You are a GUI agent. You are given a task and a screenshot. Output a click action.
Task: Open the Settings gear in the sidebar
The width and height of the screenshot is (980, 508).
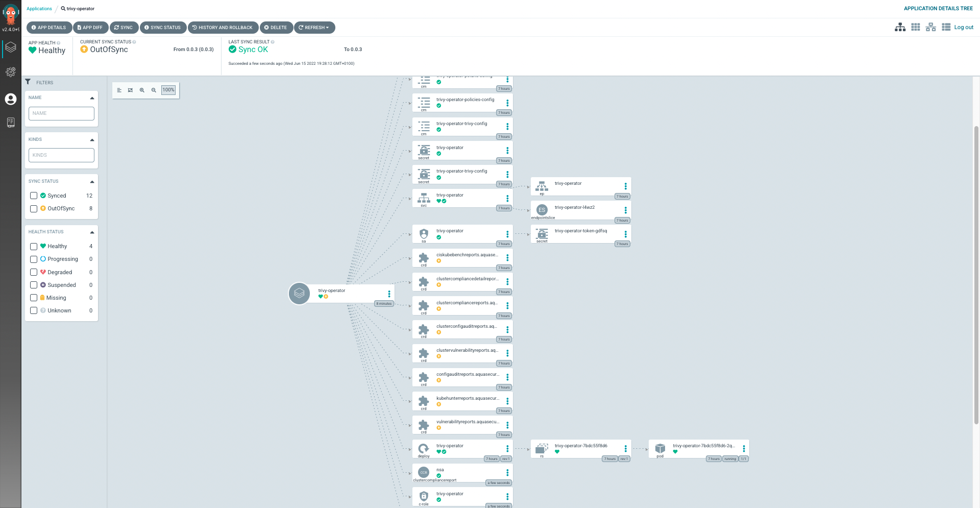coord(10,72)
